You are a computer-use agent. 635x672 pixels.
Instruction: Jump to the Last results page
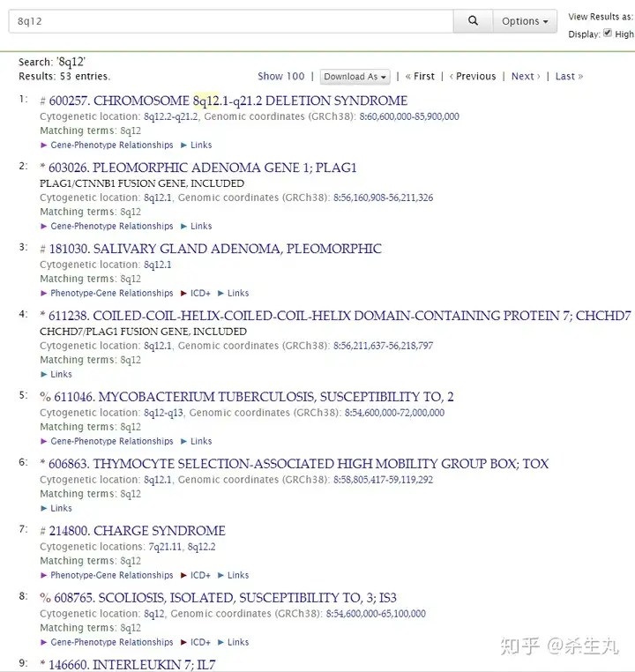coord(569,77)
